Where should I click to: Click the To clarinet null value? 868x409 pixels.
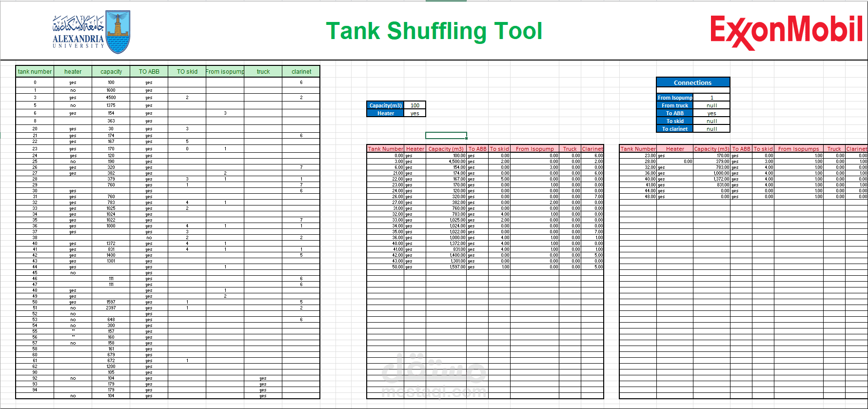click(711, 129)
